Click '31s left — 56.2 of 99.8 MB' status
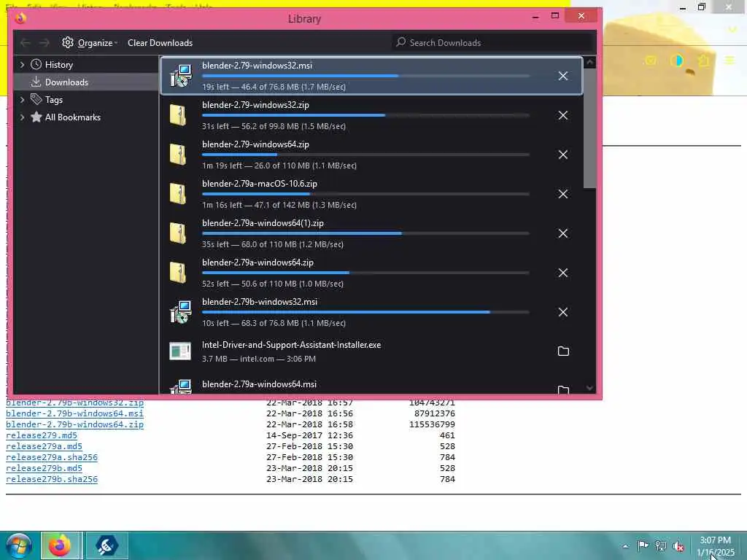 [274, 126]
